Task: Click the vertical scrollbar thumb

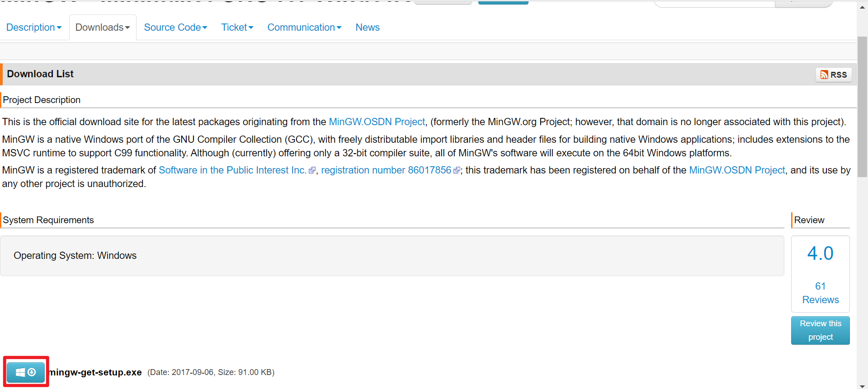Action: click(863, 107)
